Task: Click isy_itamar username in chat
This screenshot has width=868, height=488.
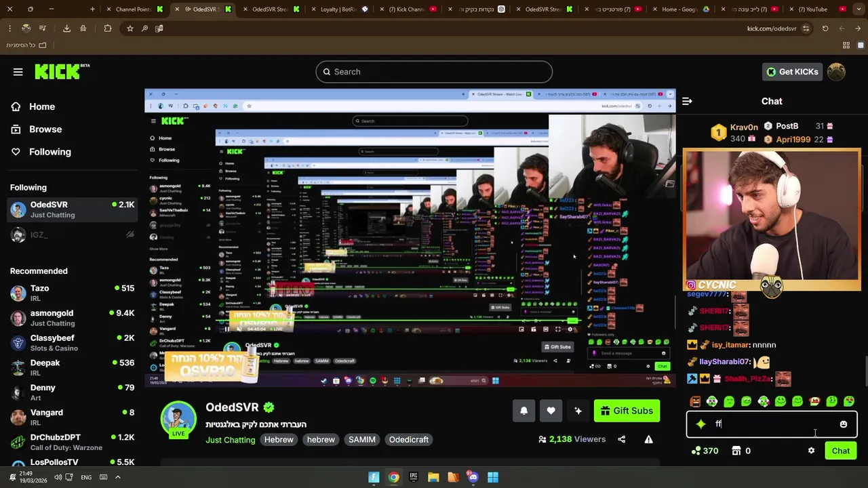Action: click(x=731, y=345)
